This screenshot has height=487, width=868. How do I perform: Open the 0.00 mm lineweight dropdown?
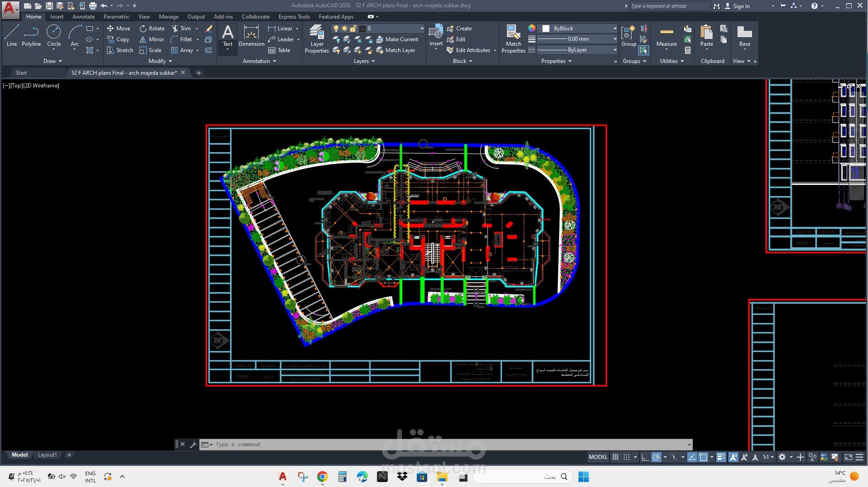[x=578, y=39]
